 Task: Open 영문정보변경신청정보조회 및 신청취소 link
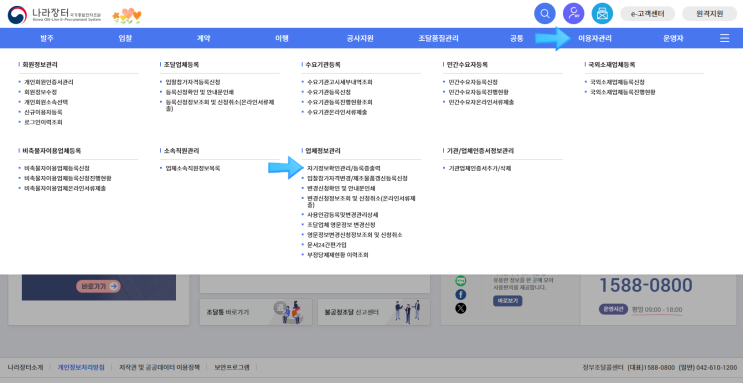pos(354,235)
